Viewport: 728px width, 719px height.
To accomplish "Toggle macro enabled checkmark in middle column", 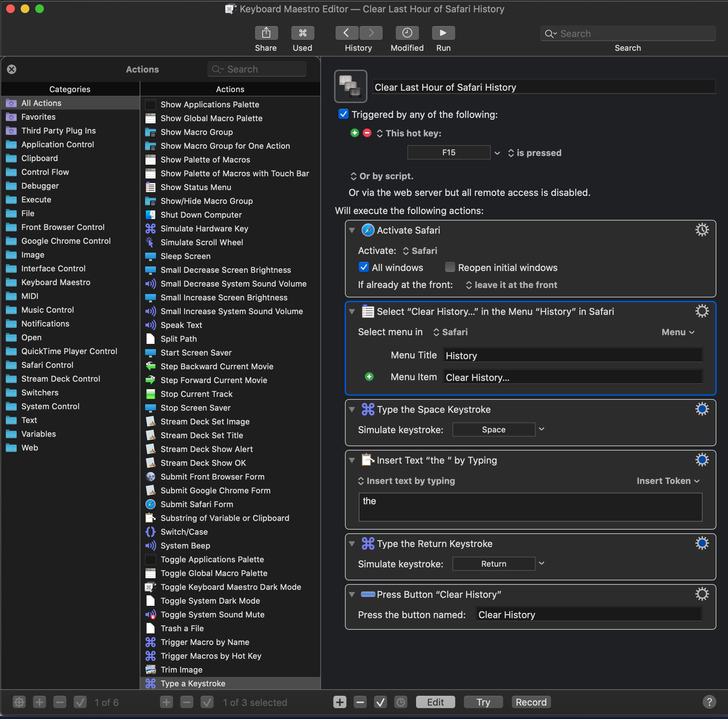I will click(207, 702).
